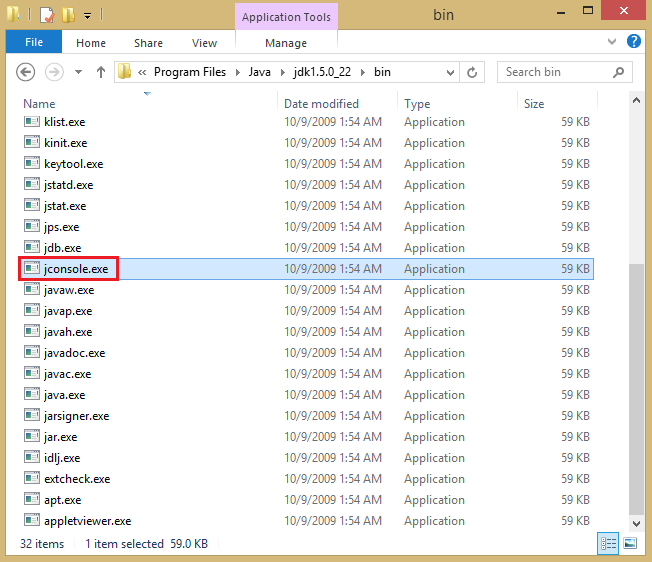
Task: Open the Help question mark icon
Action: click(634, 41)
